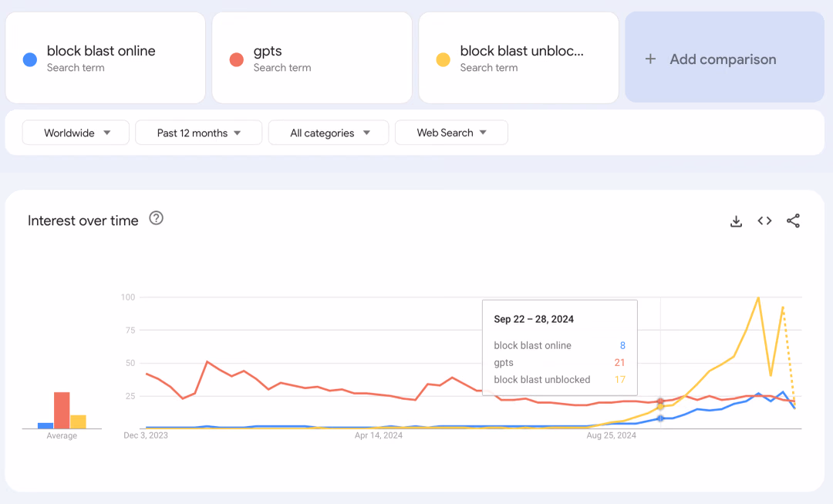833x504 pixels.
Task: Edit the gpts search term
Action: 312,57
